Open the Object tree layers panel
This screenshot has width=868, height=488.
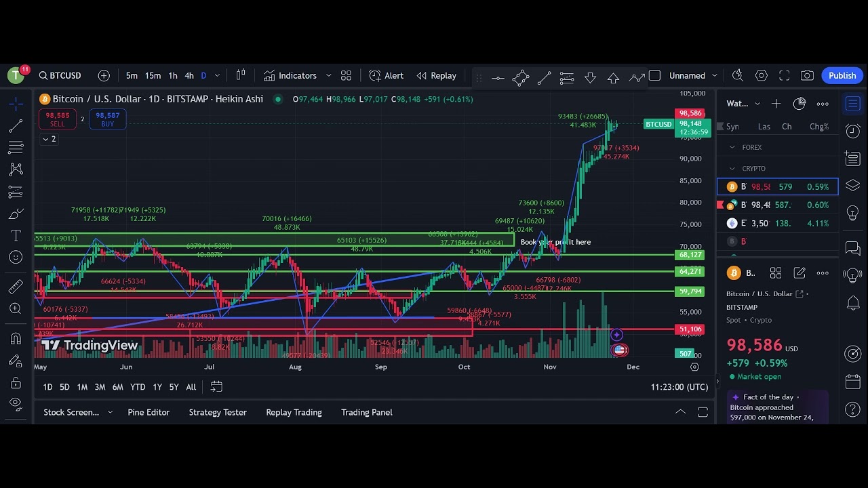(853, 186)
